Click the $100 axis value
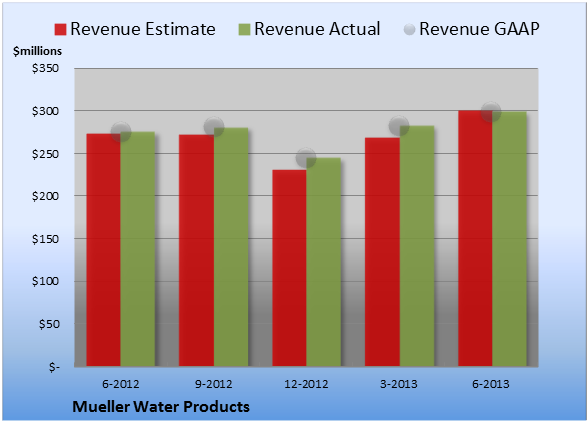Screen dimensions: 588x422 [45, 281]
